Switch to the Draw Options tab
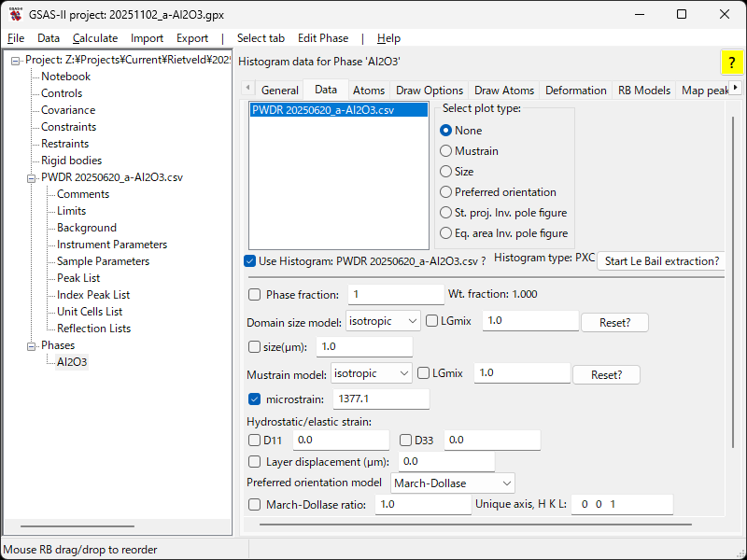747x560 pixels. (430, 91)
